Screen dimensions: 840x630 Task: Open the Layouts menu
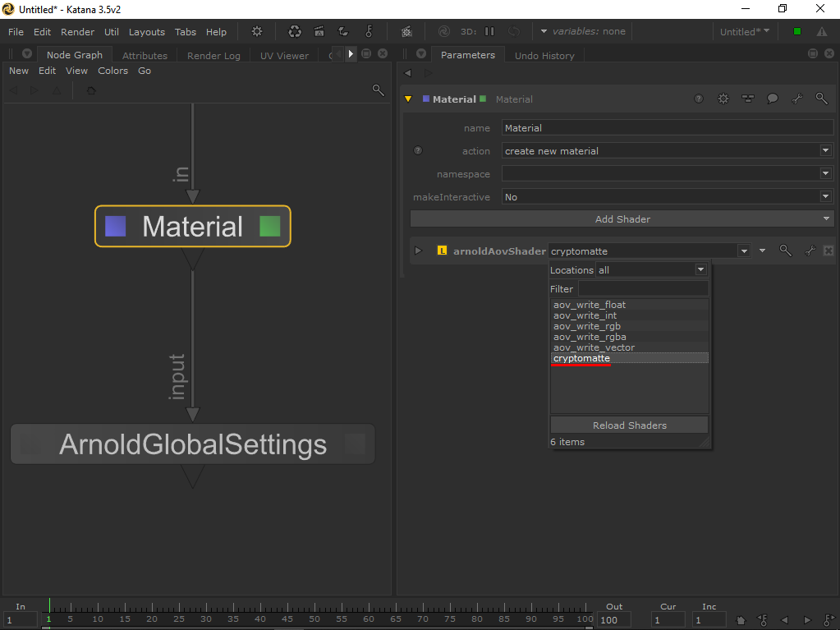click(x=146, y=32)
